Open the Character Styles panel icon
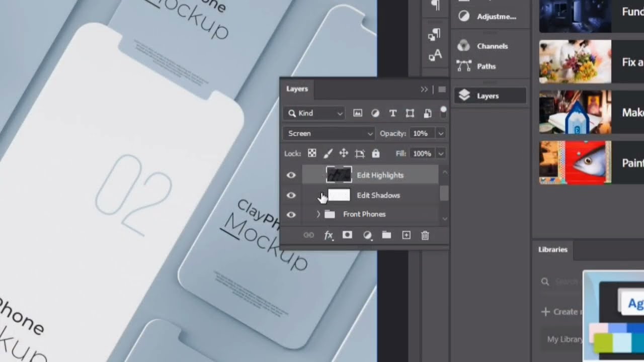 (x=435, y=55)
